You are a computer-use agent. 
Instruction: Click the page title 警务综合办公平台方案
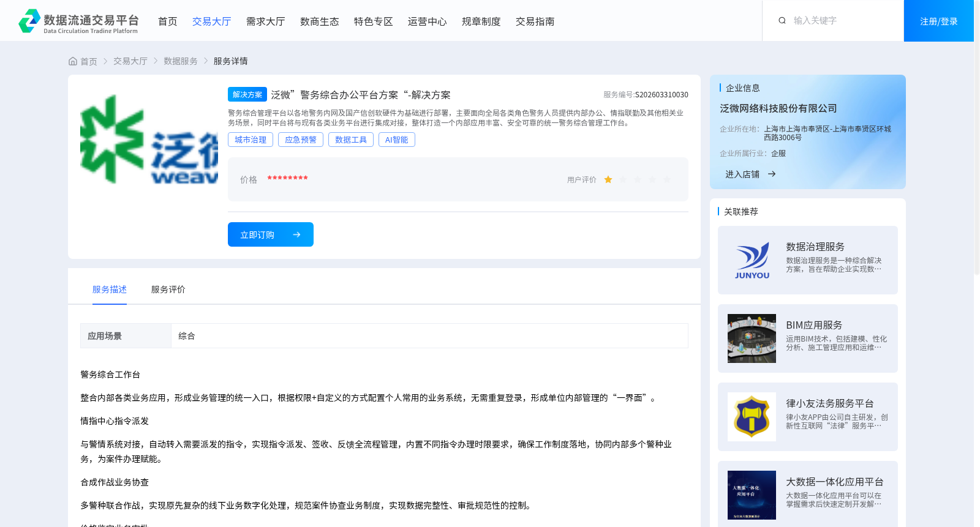pyautogui.click(x=361, y=95)
